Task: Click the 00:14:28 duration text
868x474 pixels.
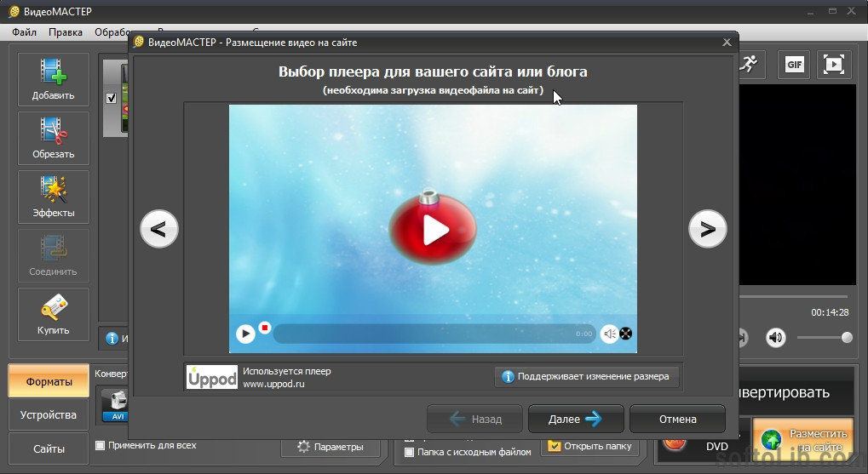Action: (x=830, y=312)
